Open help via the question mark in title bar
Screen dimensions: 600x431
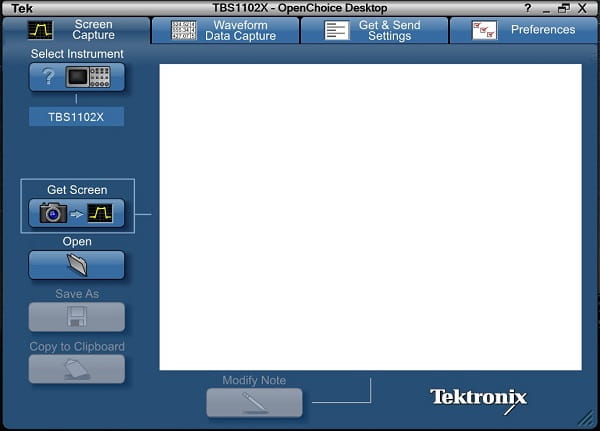(x=528, y=8)
